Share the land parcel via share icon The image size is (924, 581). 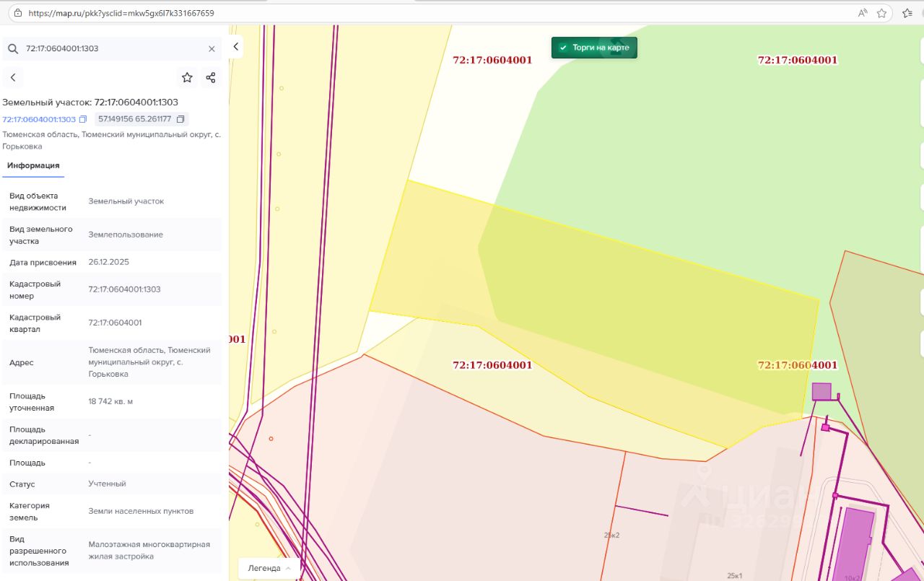coord(211,78)
